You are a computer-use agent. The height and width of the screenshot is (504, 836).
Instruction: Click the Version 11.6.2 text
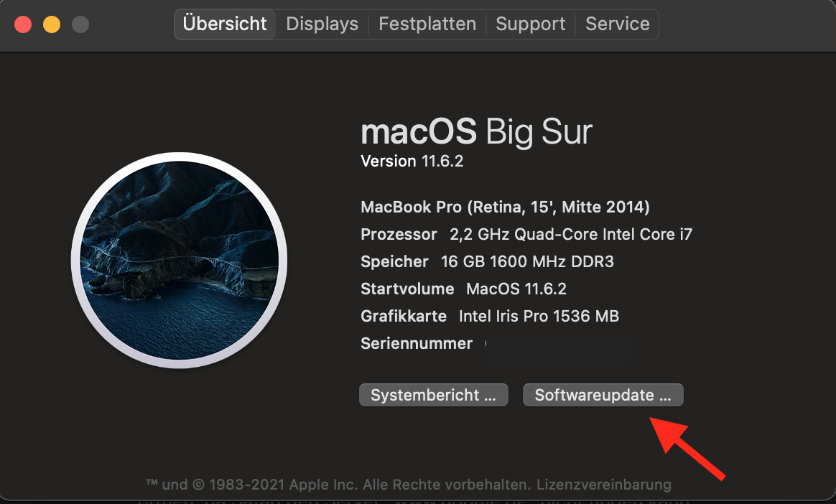pos(412,161)
